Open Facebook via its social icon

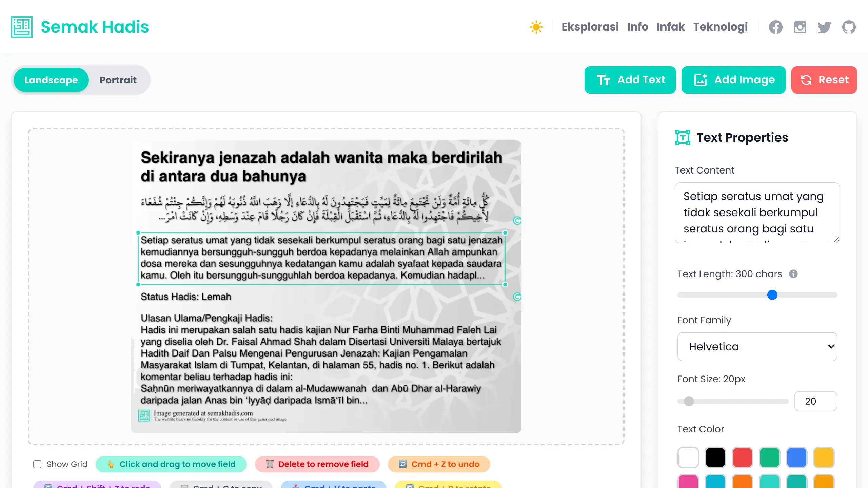[775, 27]
